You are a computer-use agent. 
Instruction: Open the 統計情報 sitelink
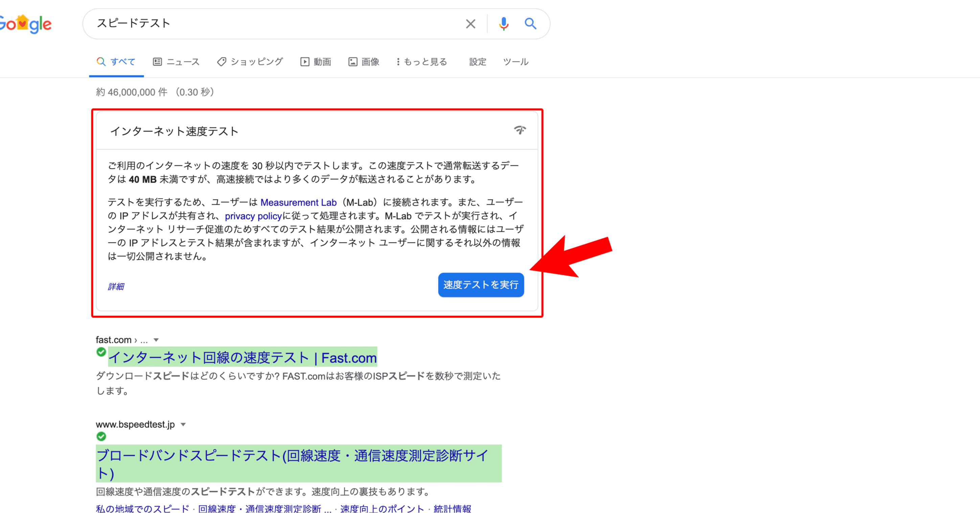pos(452,509)
